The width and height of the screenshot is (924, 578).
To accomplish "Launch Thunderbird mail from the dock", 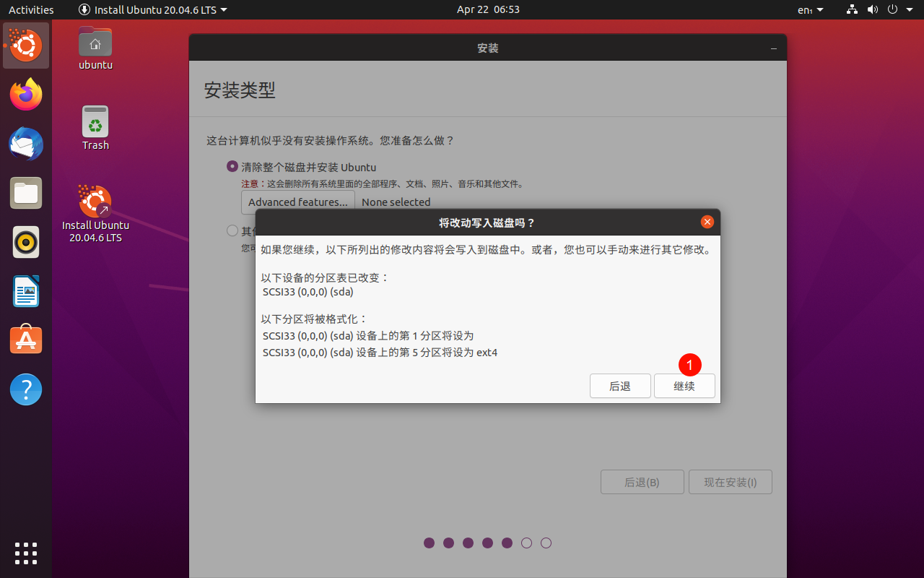I will 26,144.
